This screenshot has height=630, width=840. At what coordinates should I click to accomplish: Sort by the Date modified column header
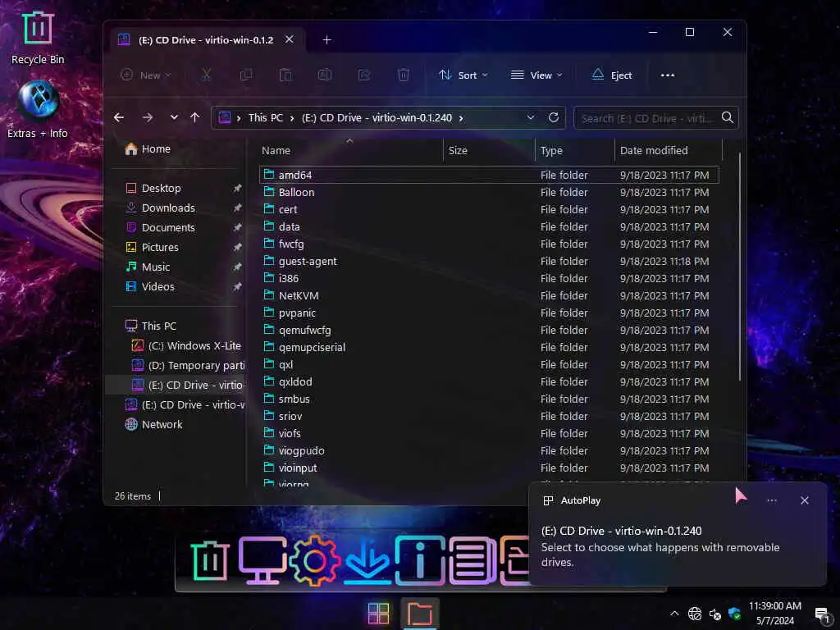point(668,151)
